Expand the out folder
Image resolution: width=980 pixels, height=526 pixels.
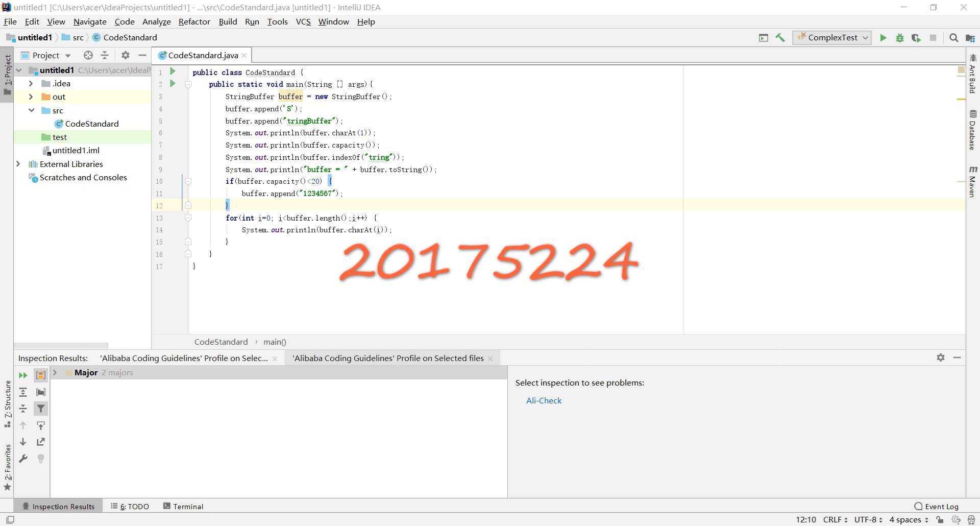click(x=31, y=97)
